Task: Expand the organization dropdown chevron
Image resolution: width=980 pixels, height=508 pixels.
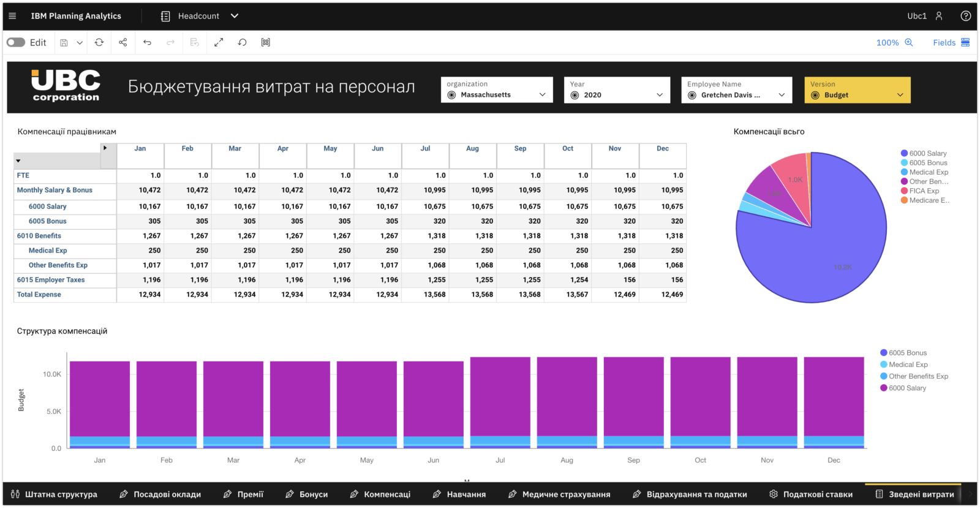Action: coord(542,95)
